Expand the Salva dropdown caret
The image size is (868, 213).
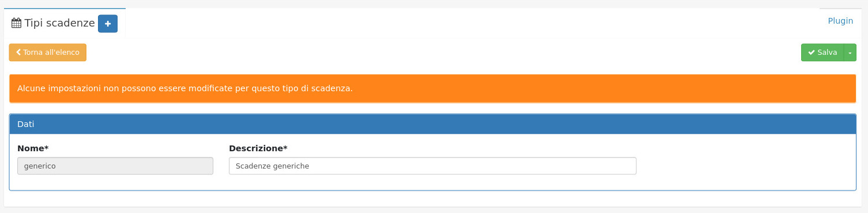(850, 53)
